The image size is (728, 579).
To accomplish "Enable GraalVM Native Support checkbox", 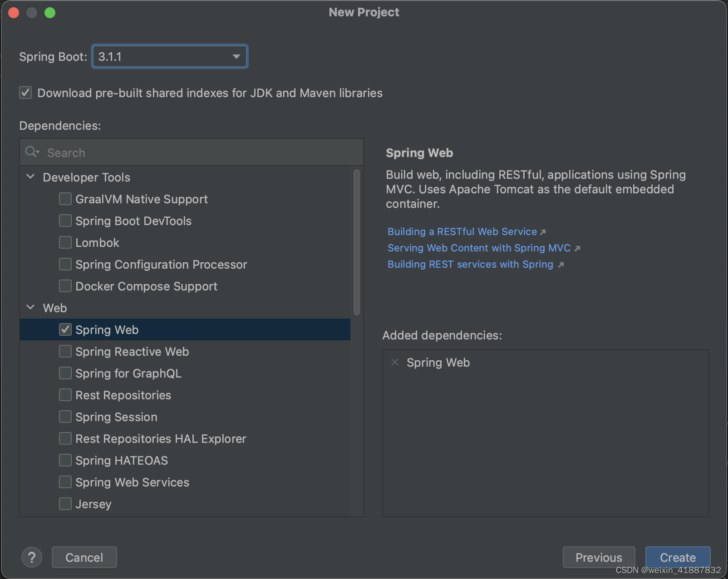I will (65, 199).
